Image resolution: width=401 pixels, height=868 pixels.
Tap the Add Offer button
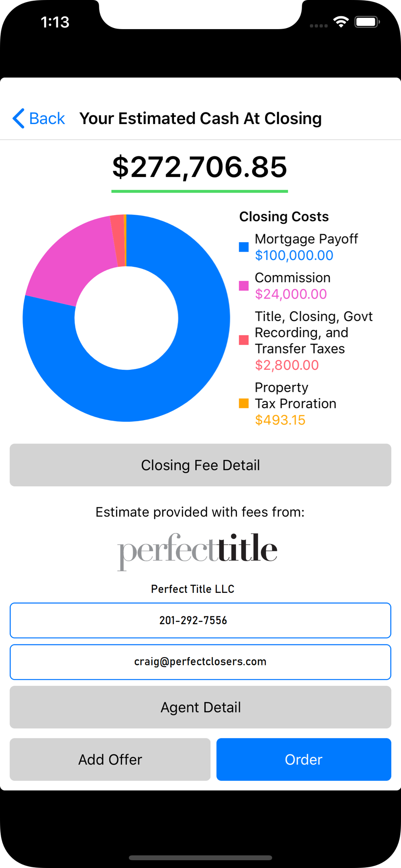(110, 759)
